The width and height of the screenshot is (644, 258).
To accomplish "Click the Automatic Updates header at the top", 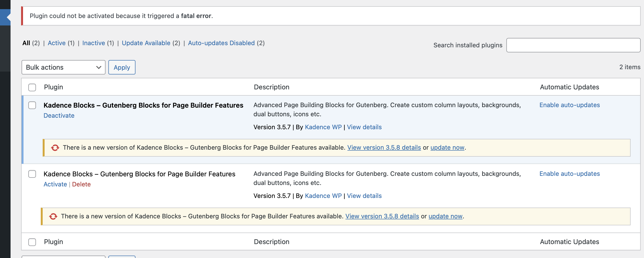I will tap(569, 87).
